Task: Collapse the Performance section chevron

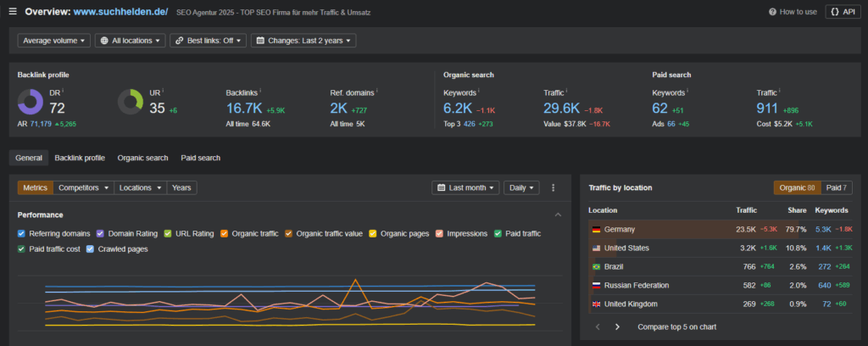Action: click(558, 215)
